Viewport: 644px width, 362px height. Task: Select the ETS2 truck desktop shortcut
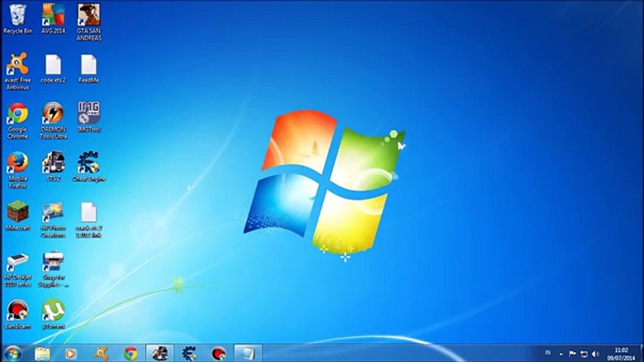(53, 167)
